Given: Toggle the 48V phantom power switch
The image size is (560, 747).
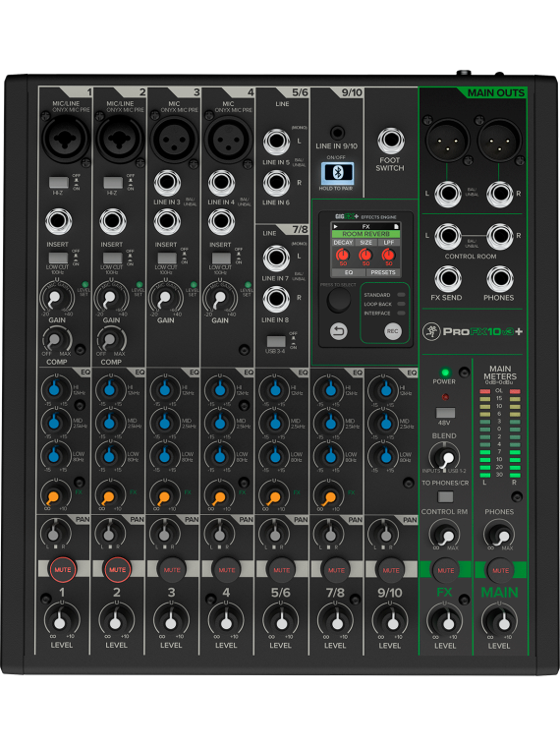Looking at the screenshot, I should click(445, 413).
